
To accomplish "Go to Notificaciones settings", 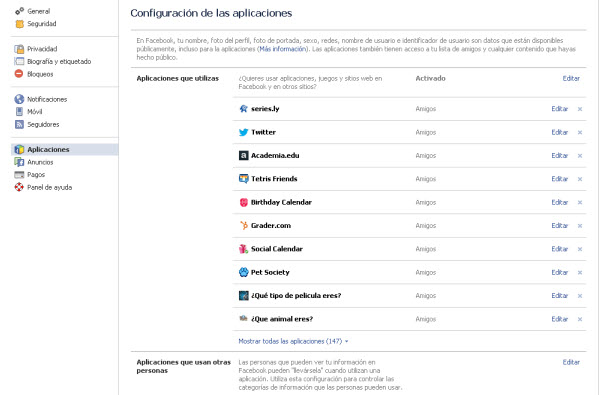I will click(47, 99).
